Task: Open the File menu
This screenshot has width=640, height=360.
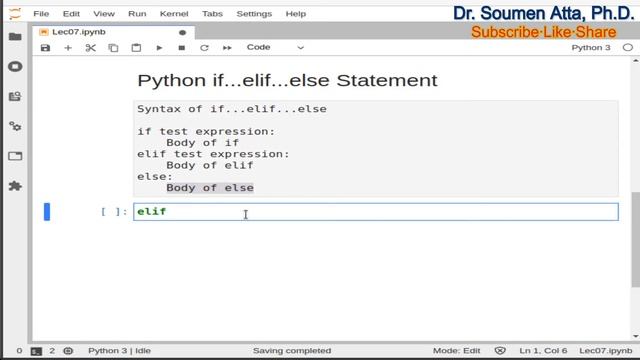Action: coord(41,14)
